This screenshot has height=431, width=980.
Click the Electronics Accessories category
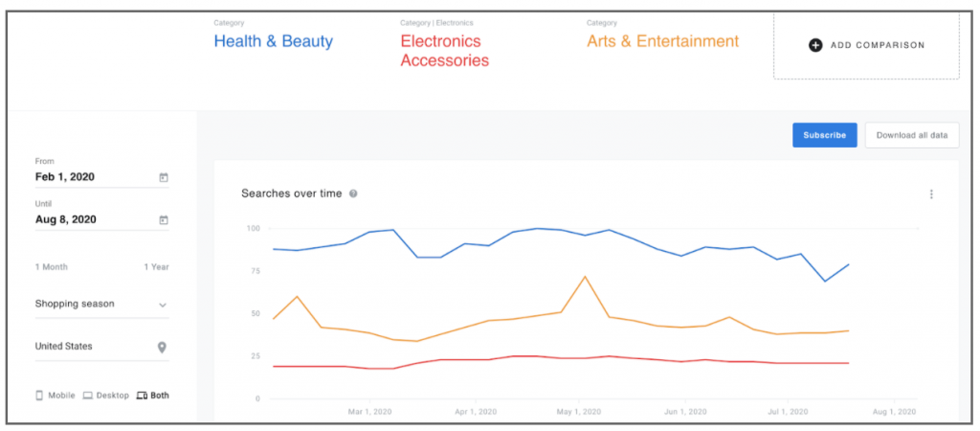444,51
